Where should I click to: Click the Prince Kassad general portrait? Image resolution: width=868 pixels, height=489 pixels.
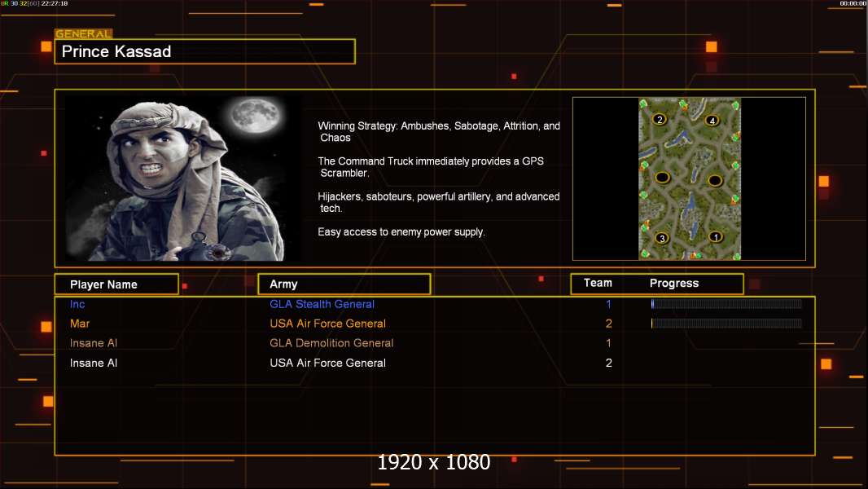[183, 178]
